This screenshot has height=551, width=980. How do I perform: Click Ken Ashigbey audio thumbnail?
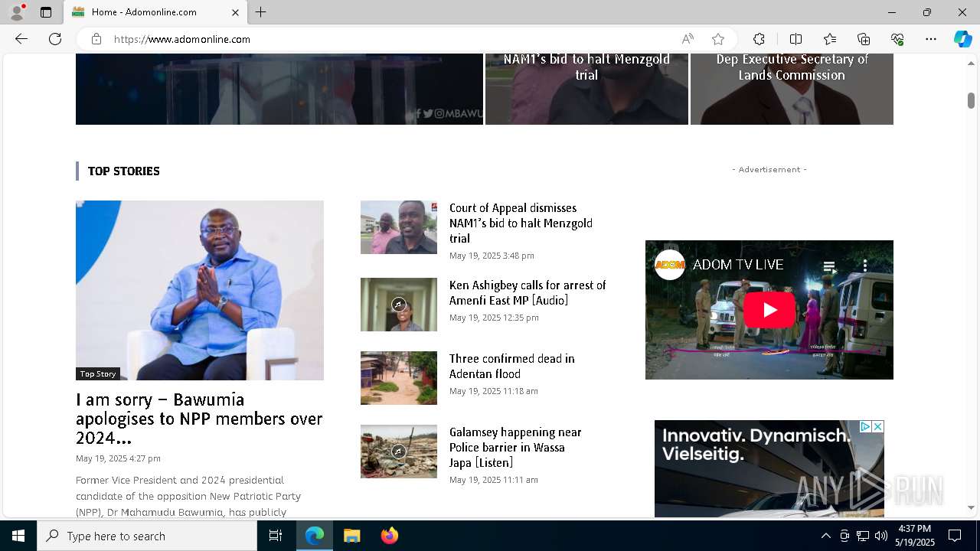[x=399, y=305]
